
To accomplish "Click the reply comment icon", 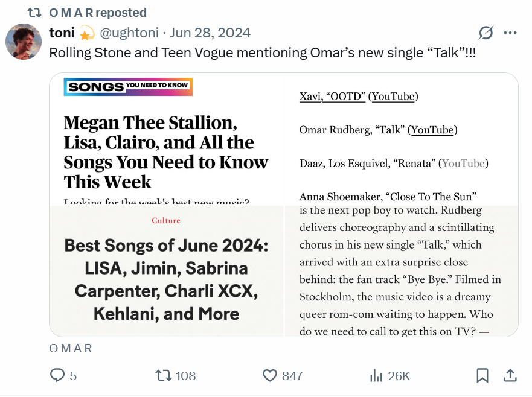I will pyautogui.click(x=57, y=376).
